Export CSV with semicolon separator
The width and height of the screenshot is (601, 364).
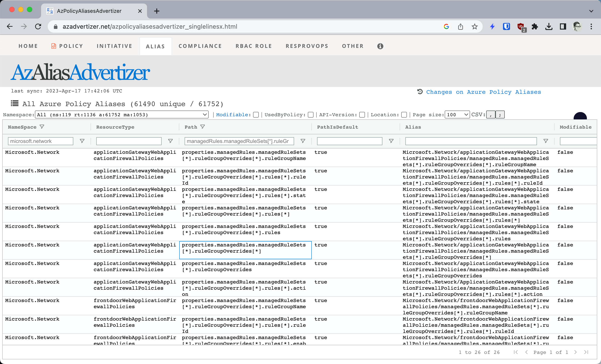pos(501,114)
